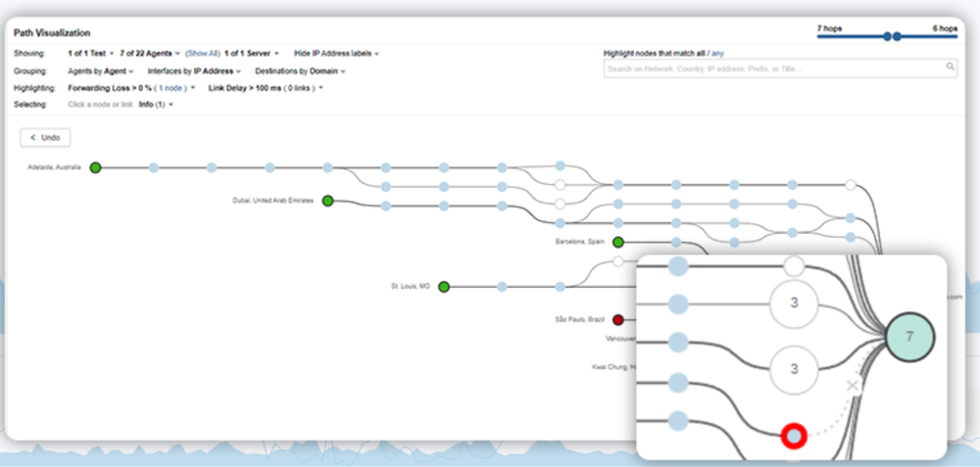
Task: Open 'Interfaces by IP Address' dropdown
Action: pyautogui.click(x=194, y=71)
